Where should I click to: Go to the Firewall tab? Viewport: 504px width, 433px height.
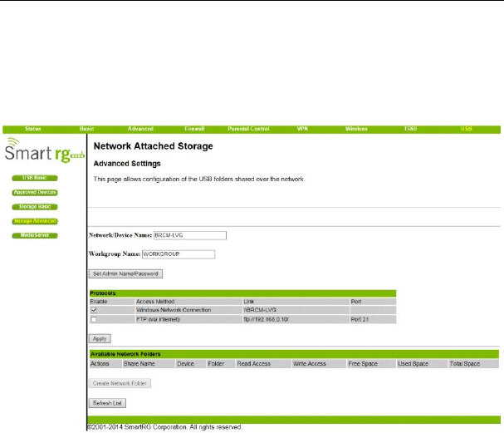(194, 129)
